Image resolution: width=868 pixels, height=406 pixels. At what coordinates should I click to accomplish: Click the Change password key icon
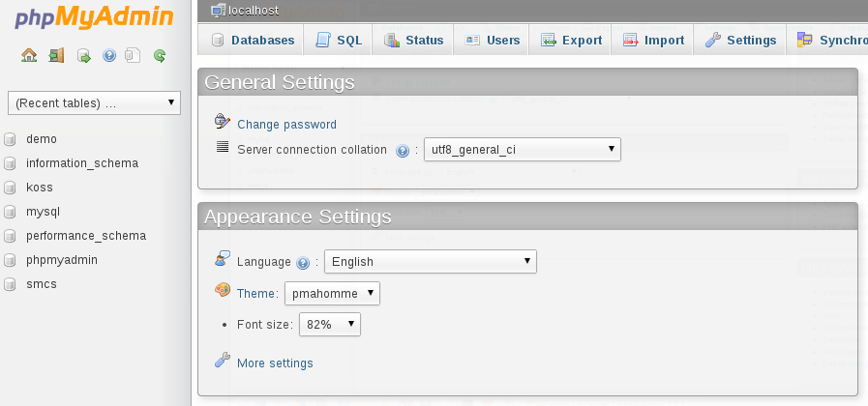[223, 121]
